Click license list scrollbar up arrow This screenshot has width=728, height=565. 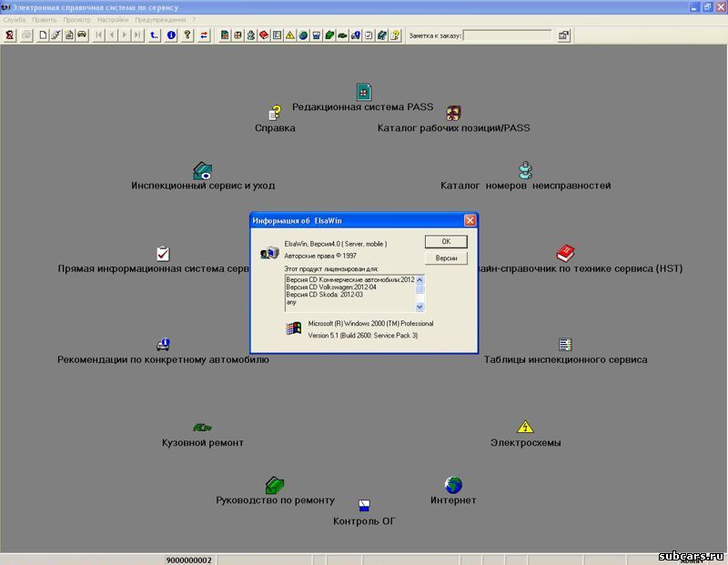pyautogui.click(x=420, y=280)
